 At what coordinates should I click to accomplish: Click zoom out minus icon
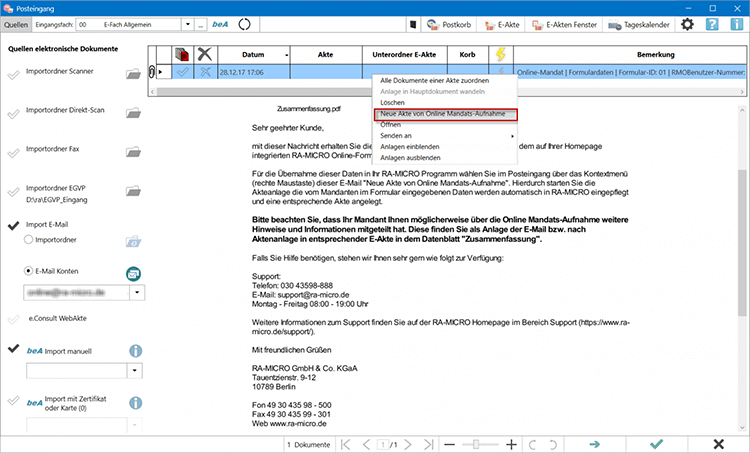coord(449,444)
